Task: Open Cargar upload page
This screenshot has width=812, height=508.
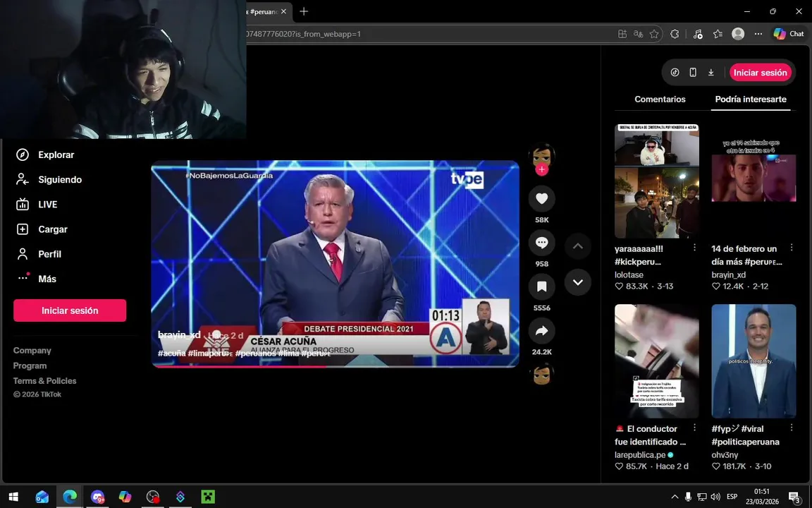Action: coord(42,229)
